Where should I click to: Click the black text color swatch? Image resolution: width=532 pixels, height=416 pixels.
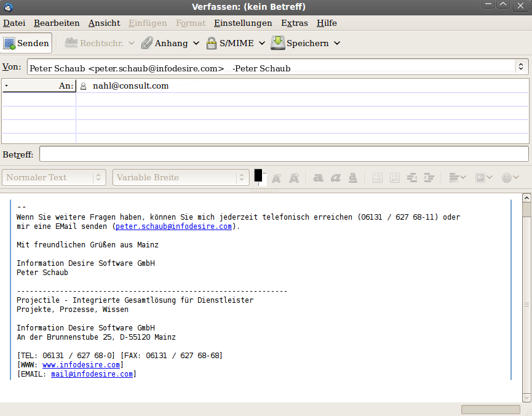[258, 175]
